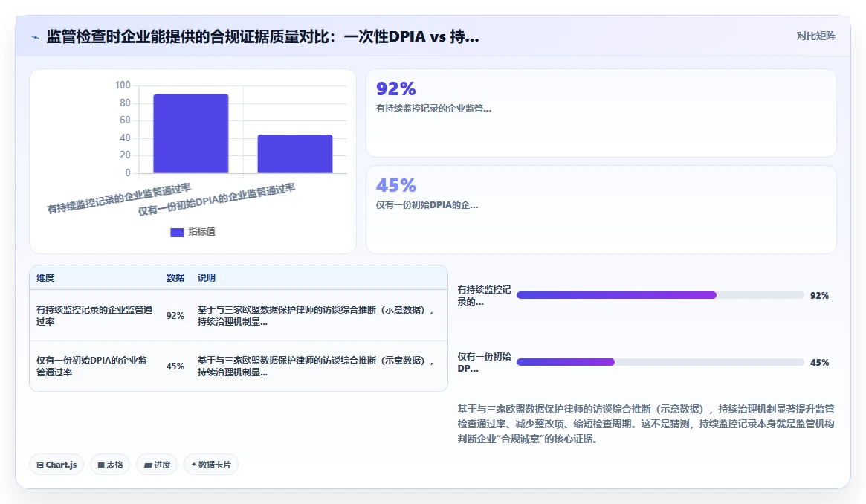Click the 对比矩阵 label in header
The width and height of the screenshot is (866, 504).
(x=815, y=36)
